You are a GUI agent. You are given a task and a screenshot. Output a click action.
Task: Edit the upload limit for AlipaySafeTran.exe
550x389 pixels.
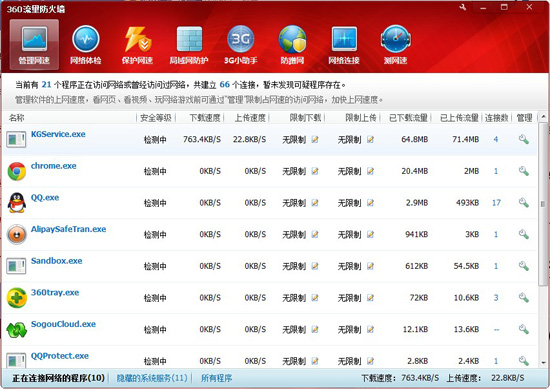[x=370, y=234]
